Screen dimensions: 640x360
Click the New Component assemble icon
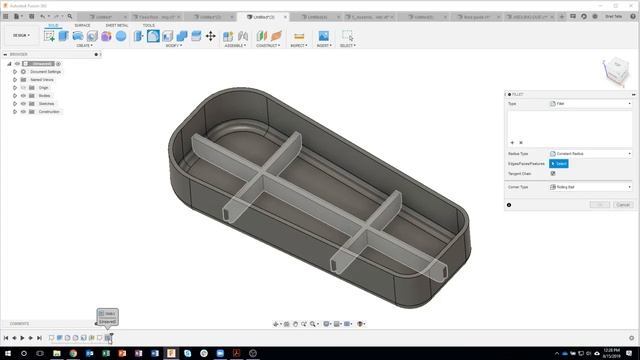click(228, 36)
